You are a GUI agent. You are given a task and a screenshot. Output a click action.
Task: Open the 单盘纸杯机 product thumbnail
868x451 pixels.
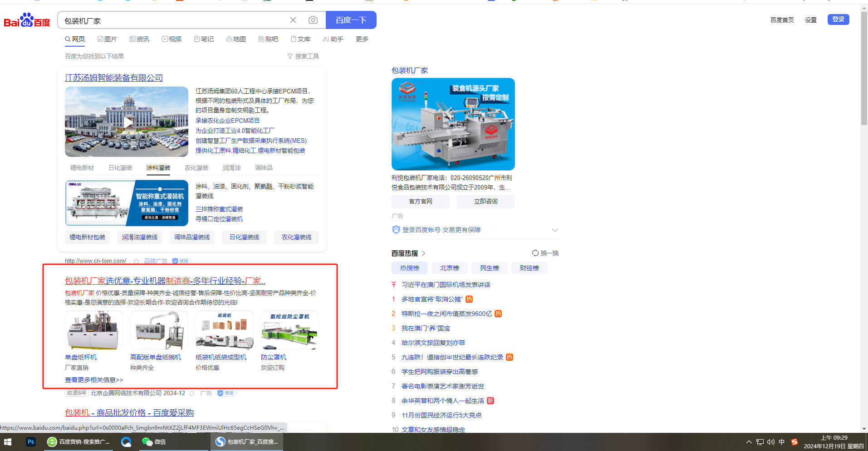click(x=94, y=330)
